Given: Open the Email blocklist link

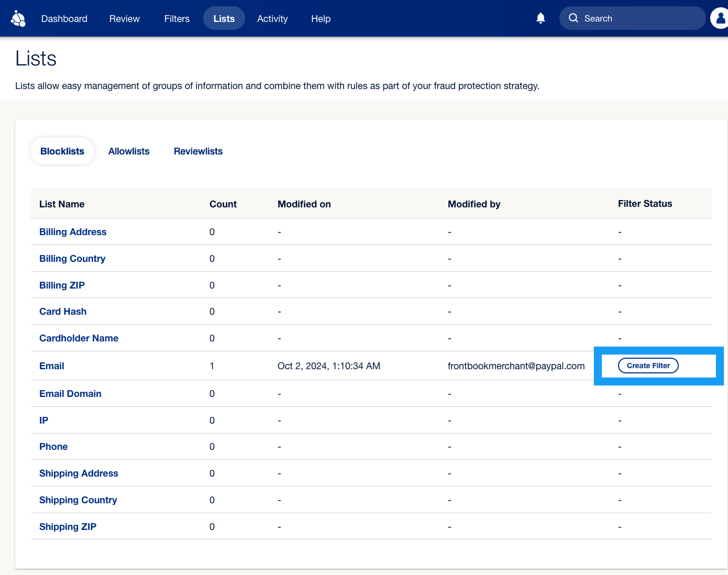Looking at the screenshot, I should [52, 366].
